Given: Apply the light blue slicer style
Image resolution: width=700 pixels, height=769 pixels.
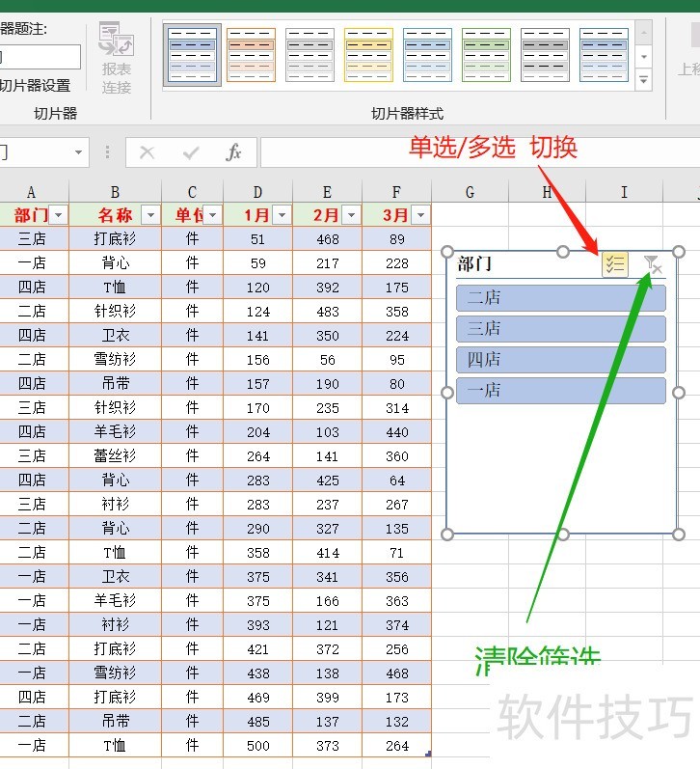Looking at the screenshot, I should tap(427, 55).
